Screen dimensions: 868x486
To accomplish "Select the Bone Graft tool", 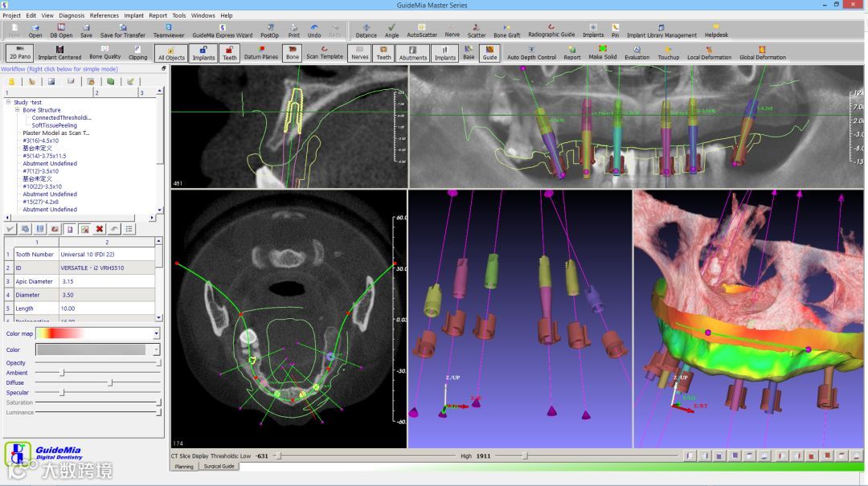I will (507, 31).
